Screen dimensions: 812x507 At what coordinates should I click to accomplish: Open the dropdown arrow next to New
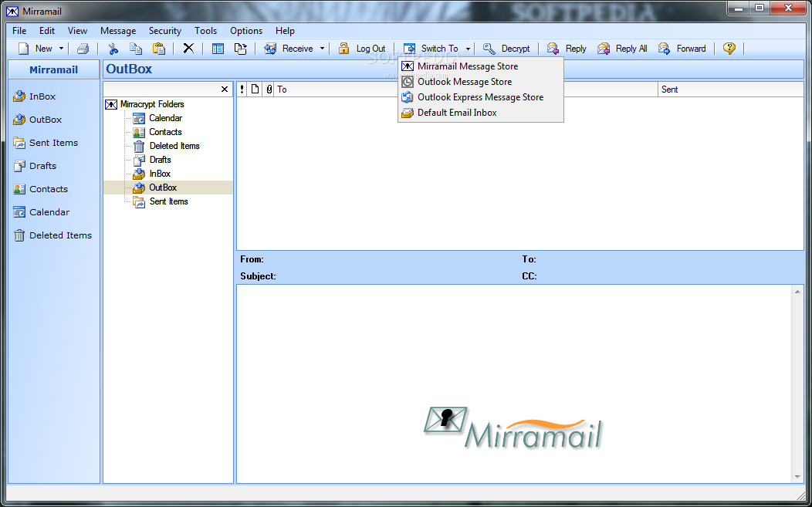point(61,49)
